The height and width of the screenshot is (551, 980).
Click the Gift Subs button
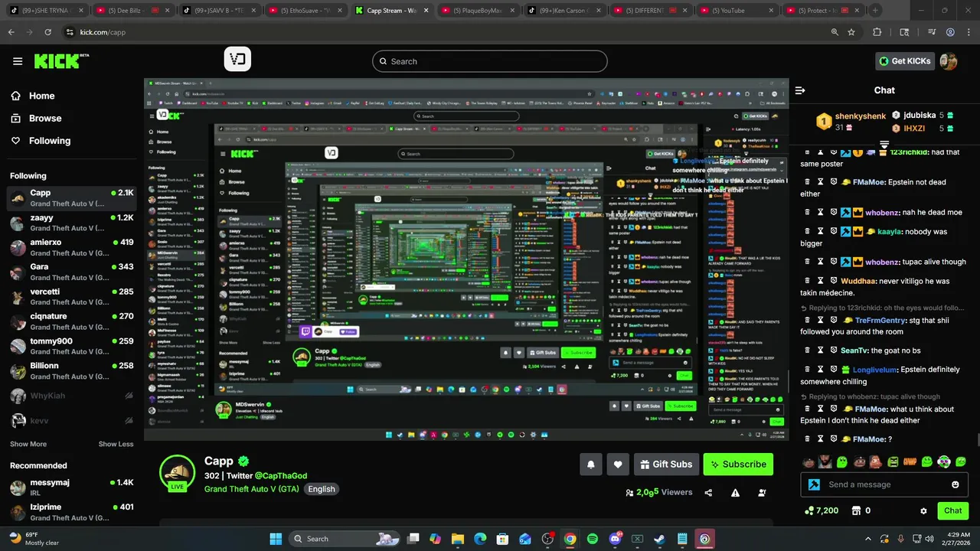[x=665, y=465]
